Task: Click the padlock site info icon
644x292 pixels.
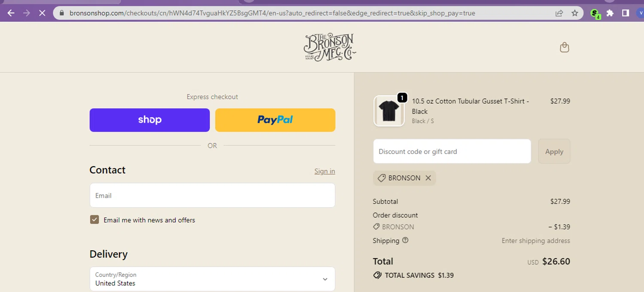Action: [61, 13]
